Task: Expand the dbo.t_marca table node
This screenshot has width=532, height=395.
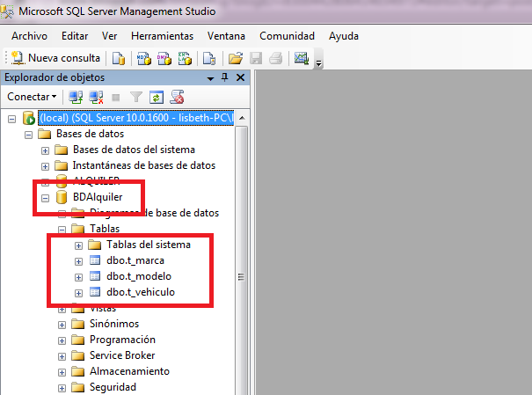Action: (78, 260)
